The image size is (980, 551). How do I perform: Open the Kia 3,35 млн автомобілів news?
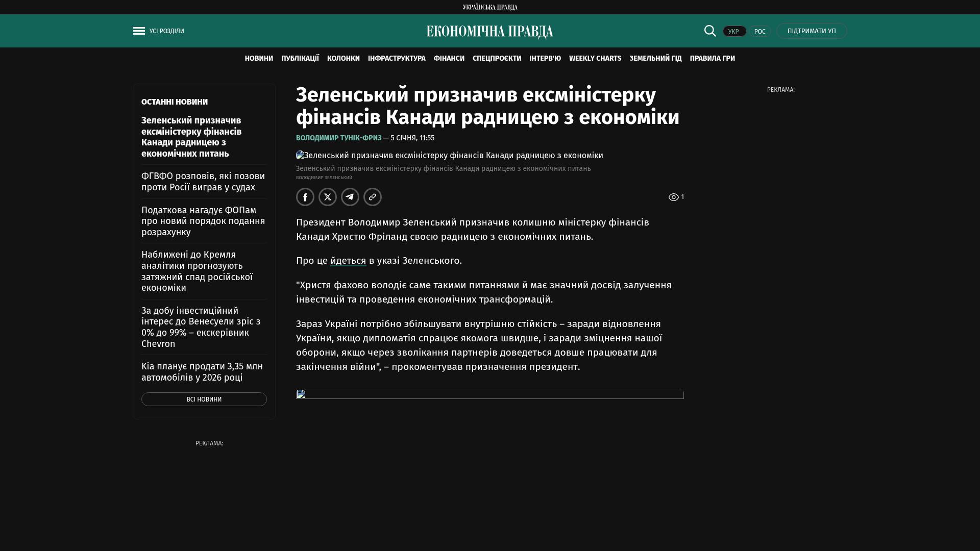point(202,372)
